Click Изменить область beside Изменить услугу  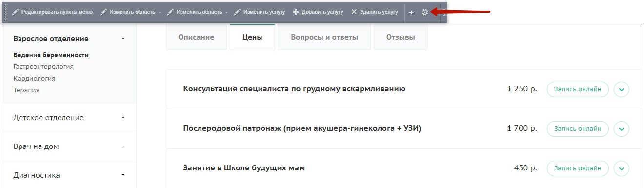click(195, 12)
